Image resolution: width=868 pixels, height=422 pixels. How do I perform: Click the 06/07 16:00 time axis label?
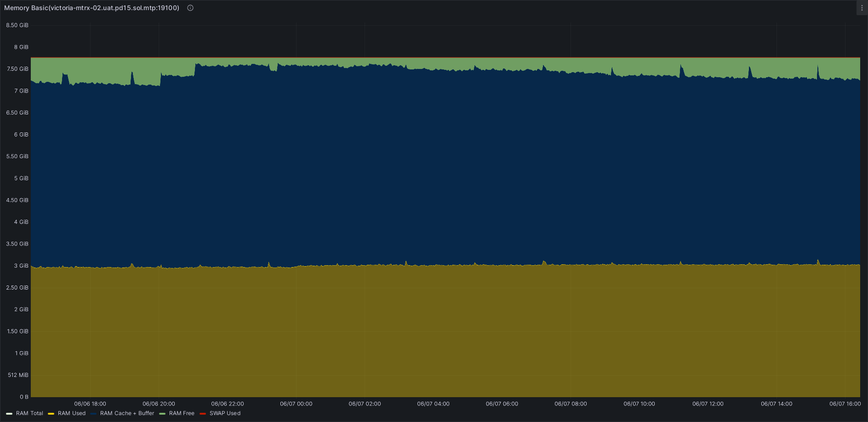tap(845, 404)
